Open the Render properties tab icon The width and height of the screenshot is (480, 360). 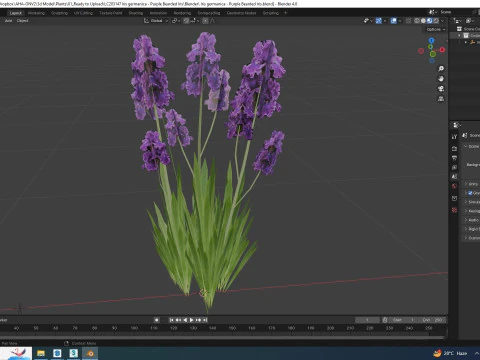pyautogui.click(x=454, y=148)
